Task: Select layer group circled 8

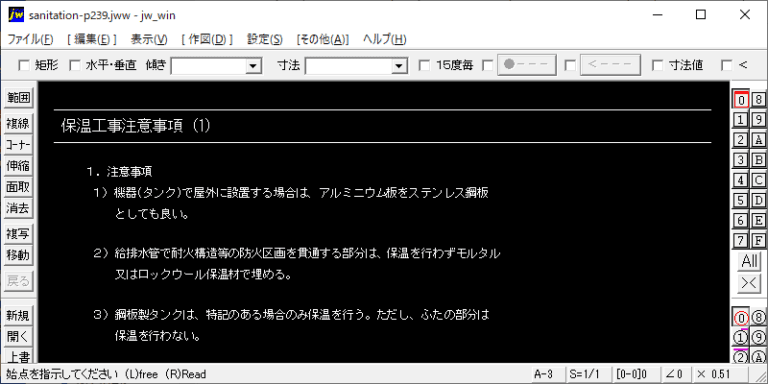Action: (x=759, y=318)
